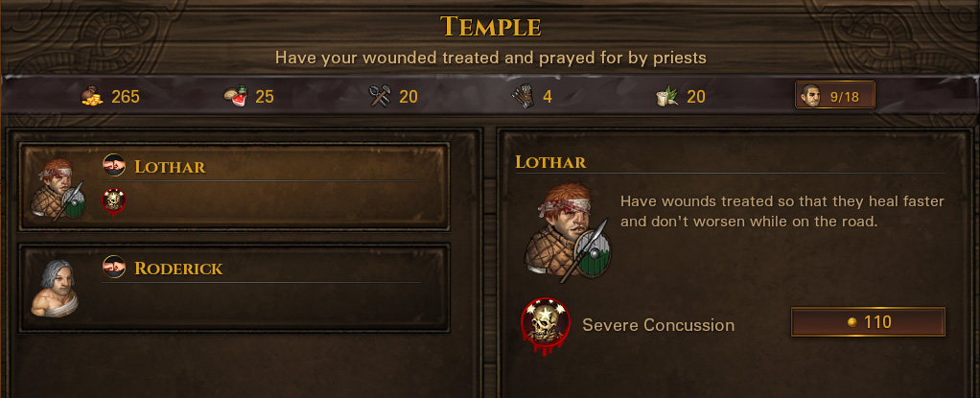Click the ammunition quiver icon
This screenshot has height=398, width=980.
click(x=523, y=96)
